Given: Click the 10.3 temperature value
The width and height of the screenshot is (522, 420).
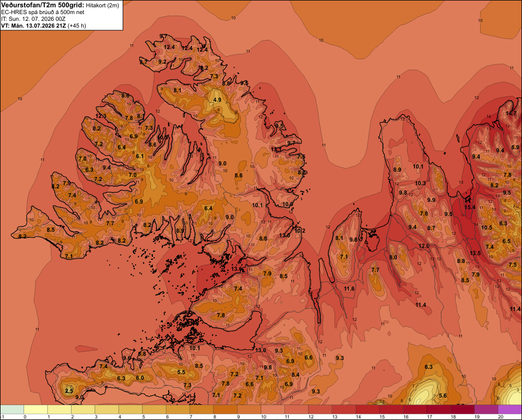Looking at the screenshot, I should [420, 183].
